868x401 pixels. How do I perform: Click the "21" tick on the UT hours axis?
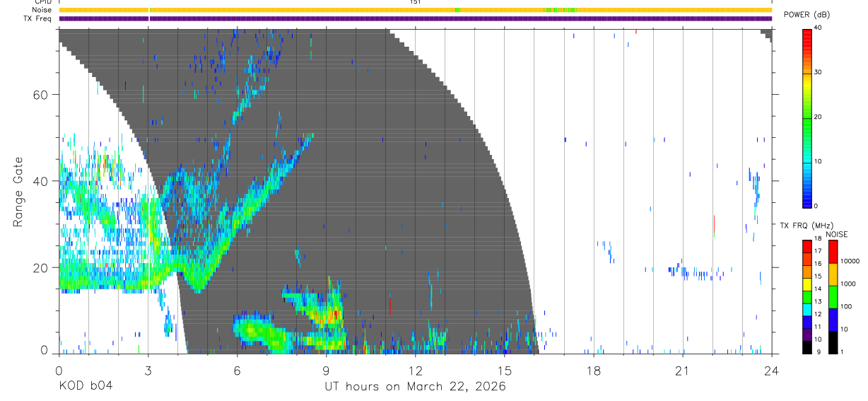pos(683,371)
